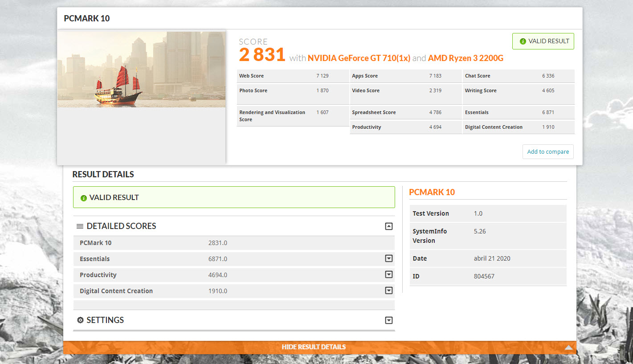Expand the Settings section

tap(389, 320)
